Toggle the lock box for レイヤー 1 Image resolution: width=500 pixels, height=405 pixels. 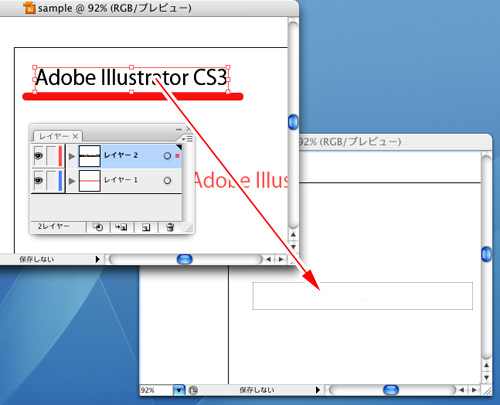51,180
